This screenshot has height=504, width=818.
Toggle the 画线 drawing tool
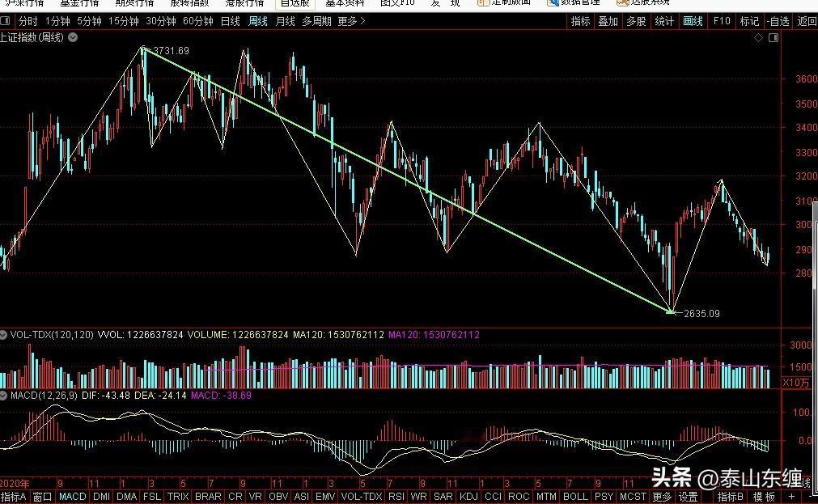(693, 21)
